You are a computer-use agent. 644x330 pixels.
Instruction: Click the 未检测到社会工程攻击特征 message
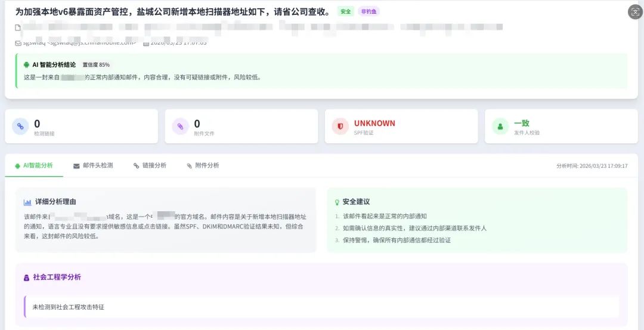tap(68, 307)
